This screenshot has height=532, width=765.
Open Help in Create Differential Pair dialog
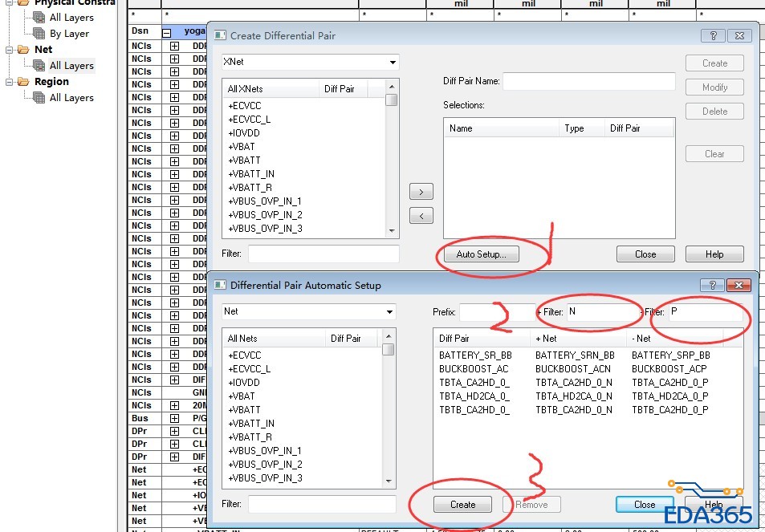pos(714,254)
